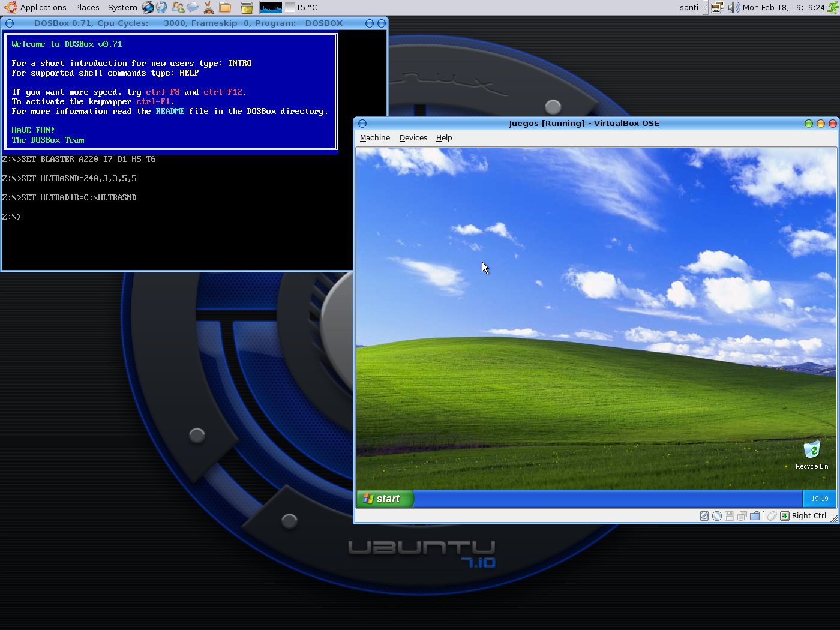Launch the globe web browser icon

[161, 7]
